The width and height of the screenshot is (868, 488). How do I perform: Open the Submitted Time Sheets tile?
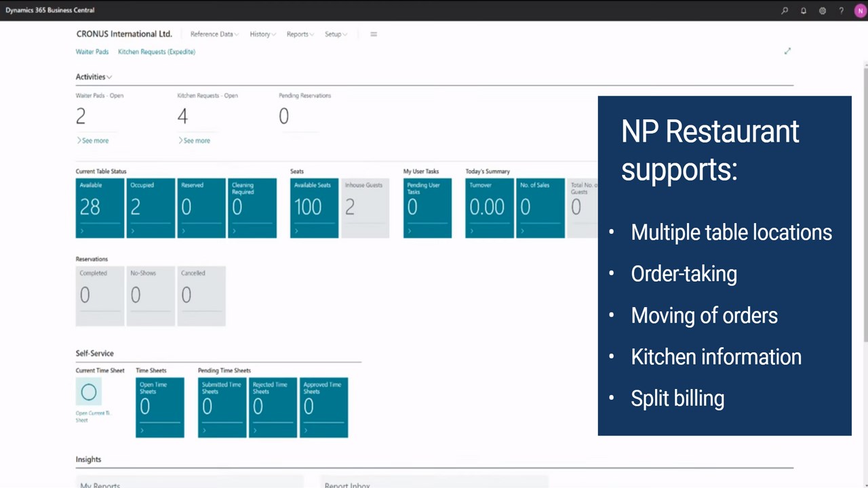(222, 407)
